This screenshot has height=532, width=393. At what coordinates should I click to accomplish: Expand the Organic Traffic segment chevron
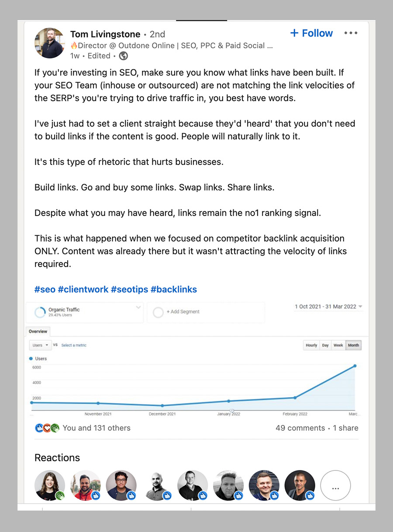[x=138, y=308]
